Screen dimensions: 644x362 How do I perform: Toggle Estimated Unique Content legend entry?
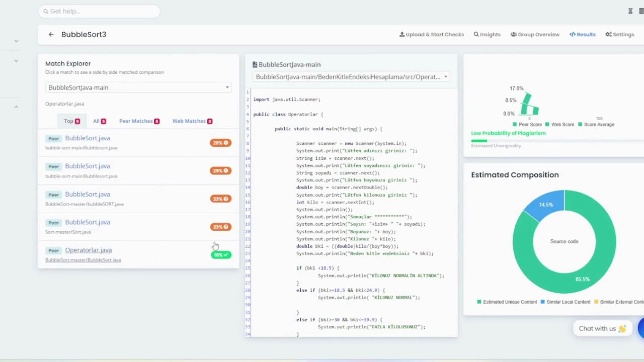click(x=507, y=302)
